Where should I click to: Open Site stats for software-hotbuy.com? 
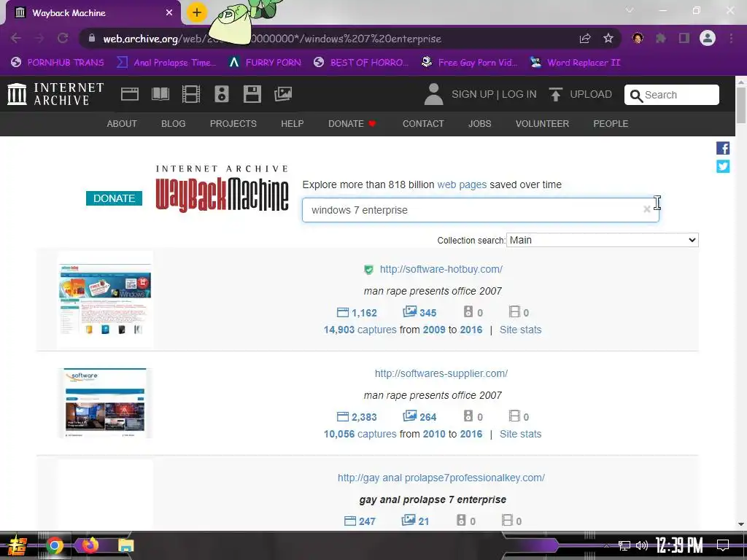[x=520, y=330]
